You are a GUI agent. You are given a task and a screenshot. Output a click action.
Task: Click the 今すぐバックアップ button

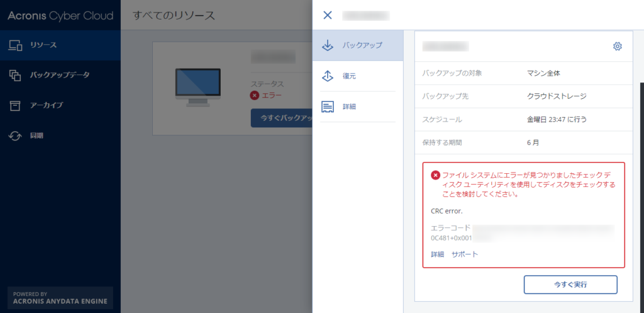[x=282, y=118]
